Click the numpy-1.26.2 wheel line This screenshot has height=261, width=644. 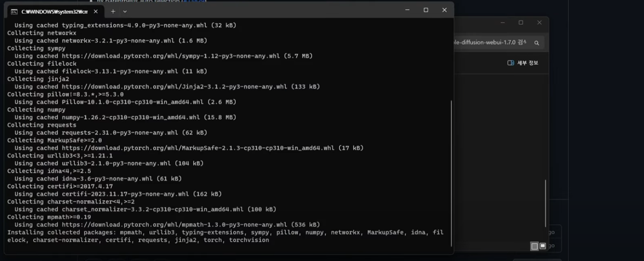pyautogui.click(x=125, y=117)
